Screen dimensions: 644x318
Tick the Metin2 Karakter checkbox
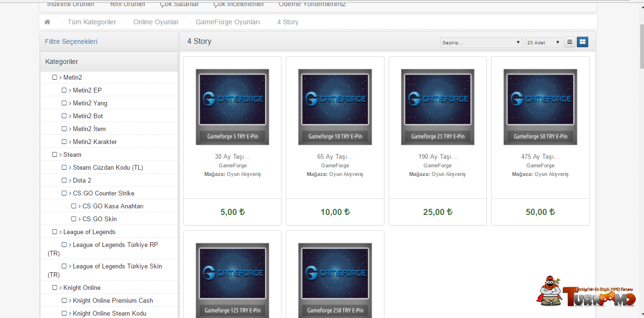coord(64,142)
